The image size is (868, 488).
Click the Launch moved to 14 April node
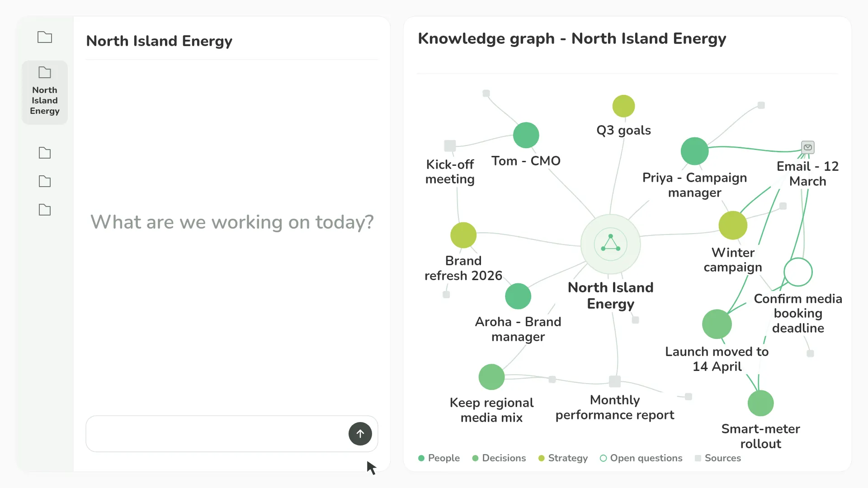717,324
